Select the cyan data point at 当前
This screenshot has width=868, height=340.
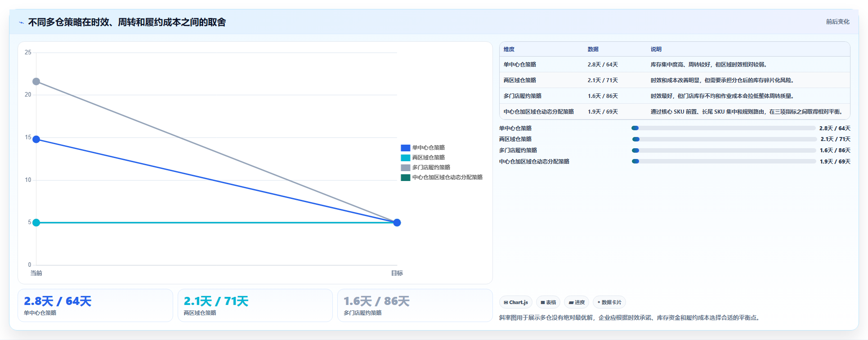coord(36,222)
